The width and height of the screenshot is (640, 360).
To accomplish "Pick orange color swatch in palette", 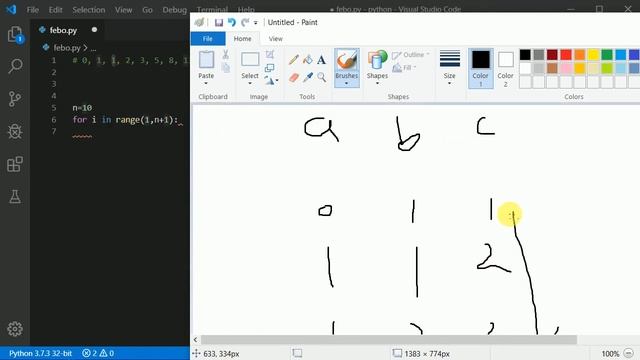I will coord(580,55).
